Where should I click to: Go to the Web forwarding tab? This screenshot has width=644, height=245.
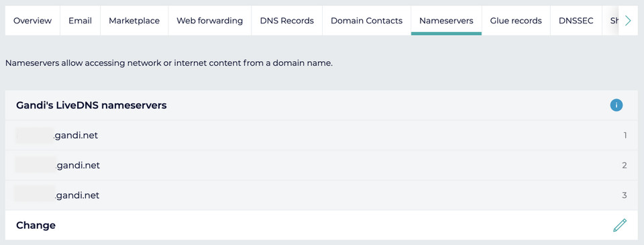[x=210, y=21]
